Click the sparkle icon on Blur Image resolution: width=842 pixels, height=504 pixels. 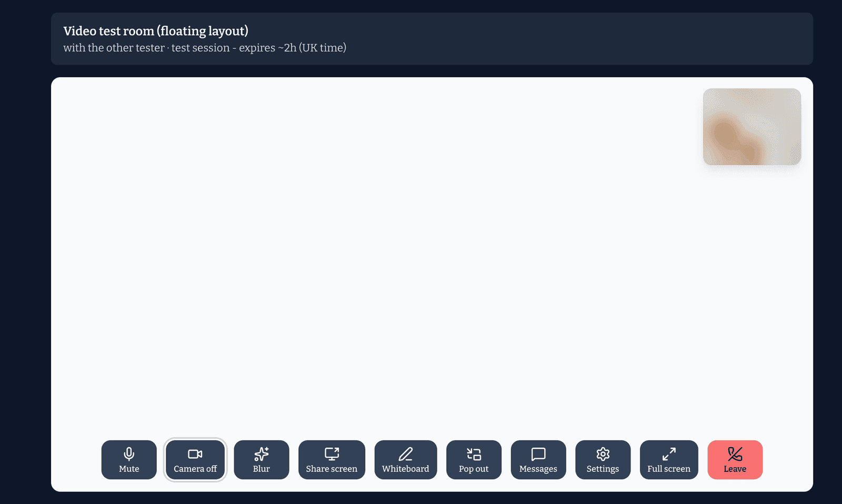(262, 453)
